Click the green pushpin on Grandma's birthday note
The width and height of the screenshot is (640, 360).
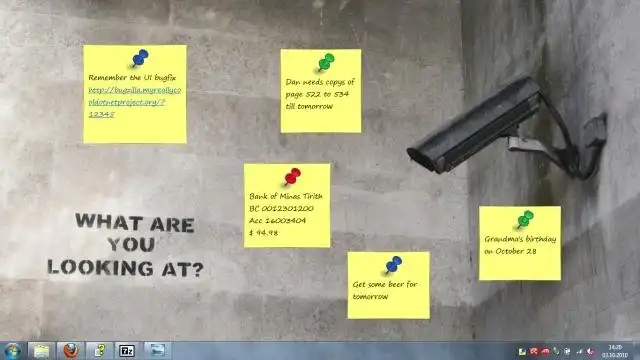tap(525, 220)
